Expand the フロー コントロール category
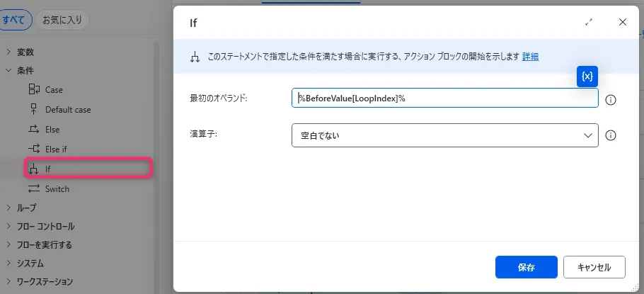Image resolution: width=644 pixels, height=294 pixels. coord(8,226)
